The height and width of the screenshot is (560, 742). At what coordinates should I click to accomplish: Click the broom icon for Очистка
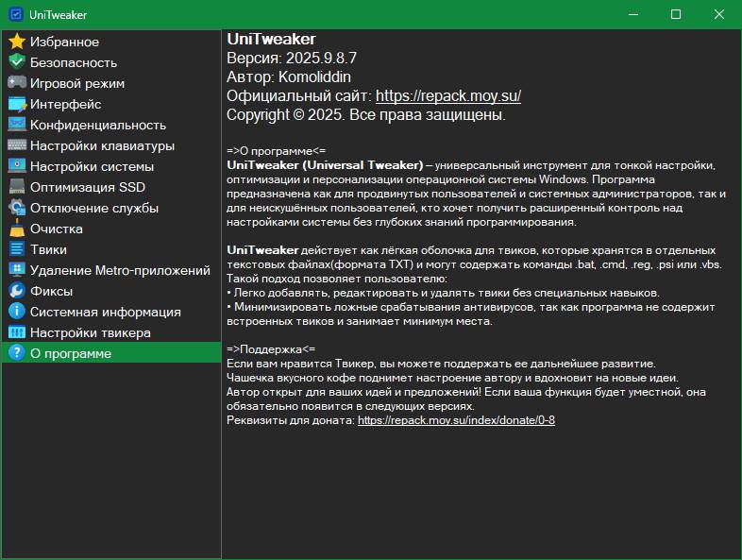(17, 229)
